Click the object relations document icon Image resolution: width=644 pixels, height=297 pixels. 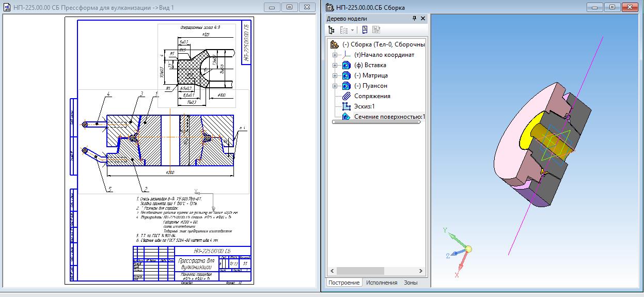point(364,30)
